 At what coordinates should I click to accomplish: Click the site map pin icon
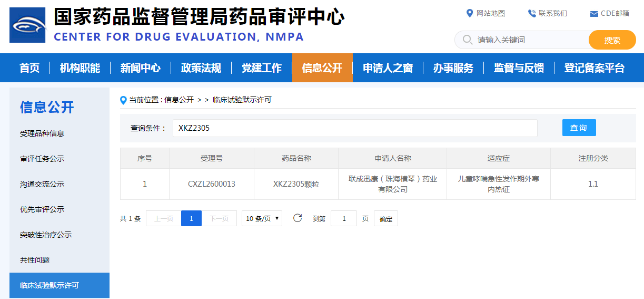[x=470, y=13]
